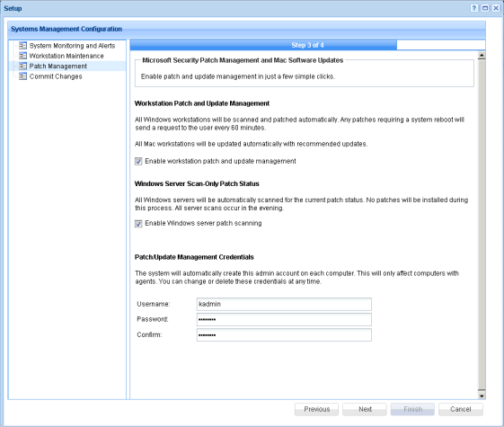Click into the Confirm password field
Screen dimensions: 504x427
point(284,334)
